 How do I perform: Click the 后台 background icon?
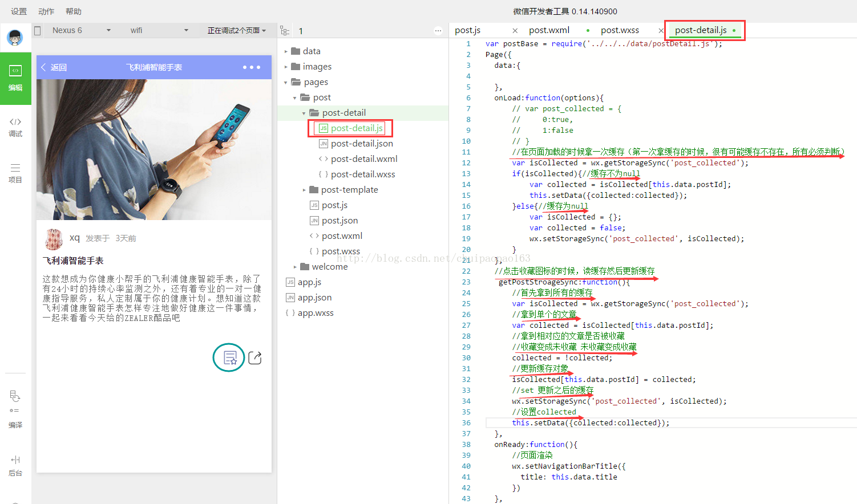15,465
